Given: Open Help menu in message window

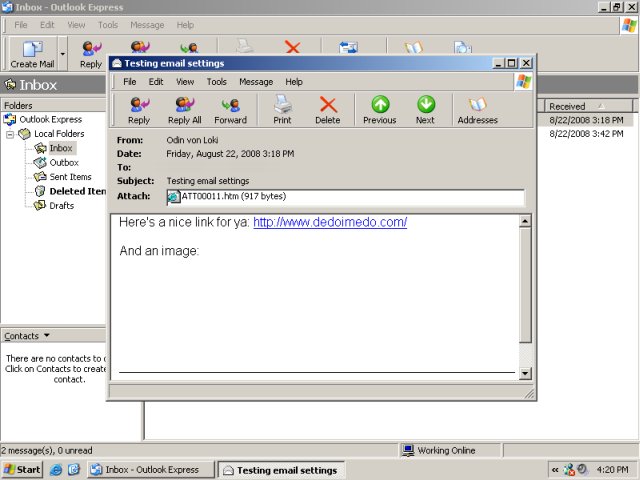Looking at the screenshot, I should point(294,82).
